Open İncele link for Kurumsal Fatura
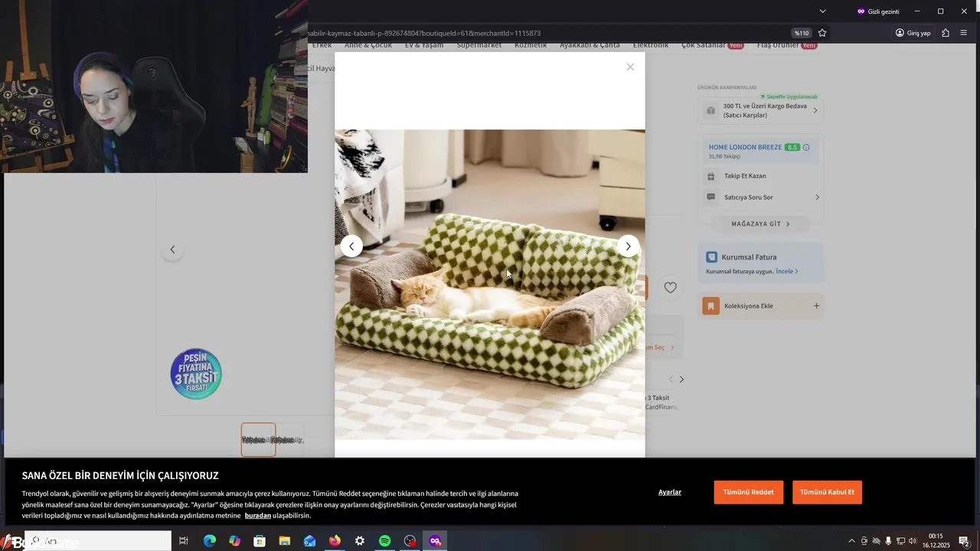This screenshot has height=551, width=980. (786, 271)
